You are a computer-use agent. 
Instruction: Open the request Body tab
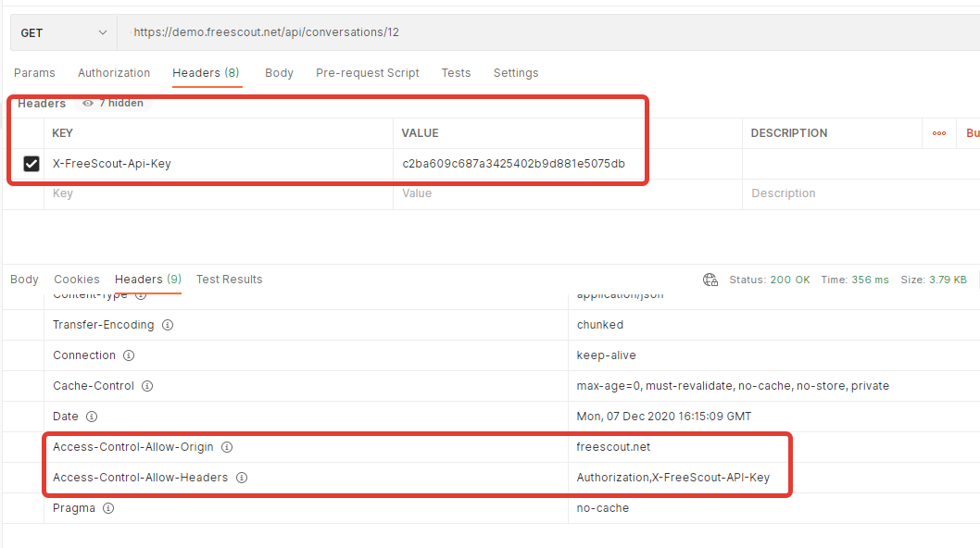point(279,73)
